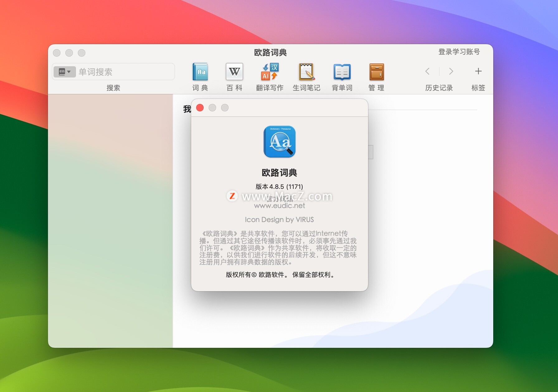
Task: Click the 欧路词典 app icon in about dialog
Action: point(280,142)
